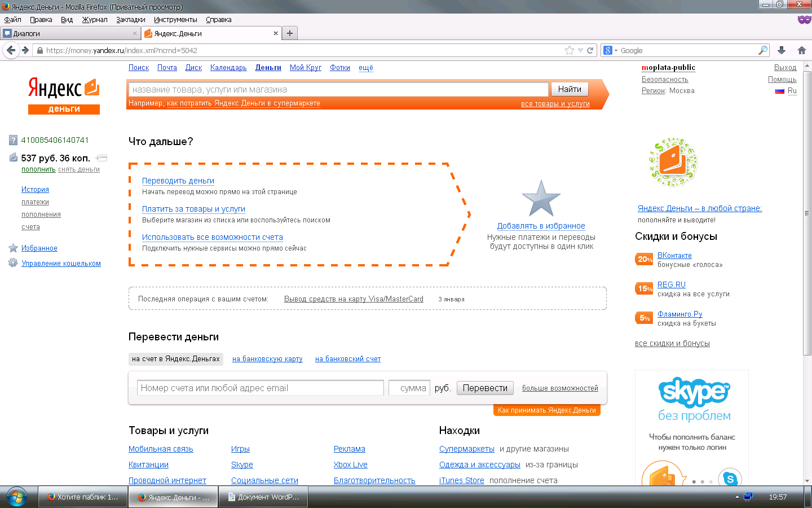Open the История link in sidebar

coord(35,190)
